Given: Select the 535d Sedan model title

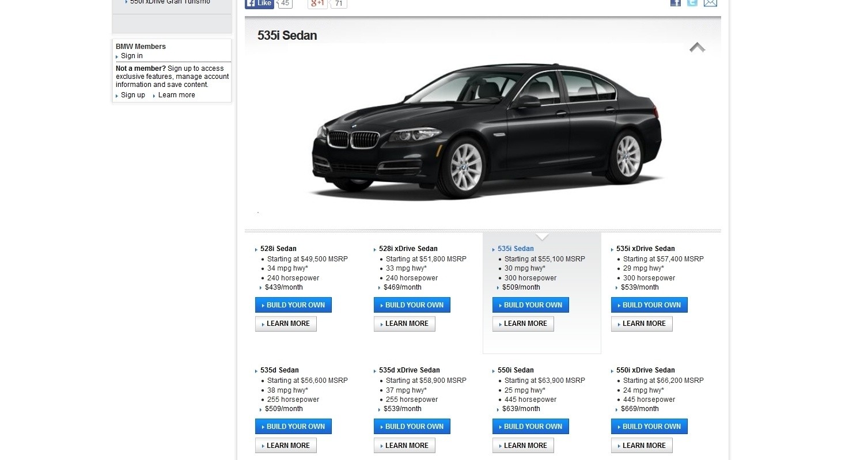Looking at the screenshot, I should click(279, 370).
